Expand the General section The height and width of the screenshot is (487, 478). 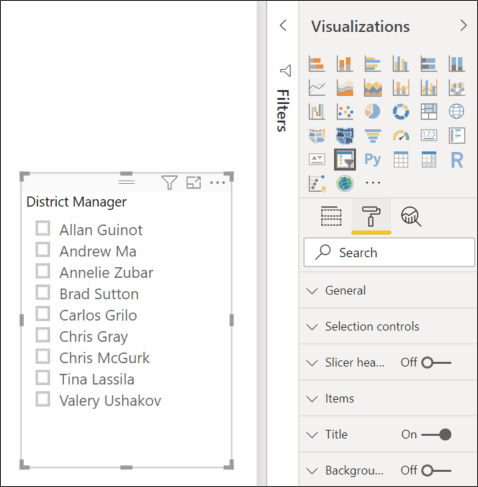(x=312, y=291)
